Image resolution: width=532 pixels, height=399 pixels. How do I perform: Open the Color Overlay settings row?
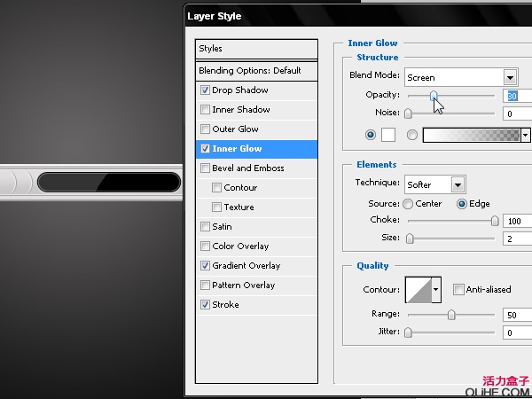coord(256,246)
